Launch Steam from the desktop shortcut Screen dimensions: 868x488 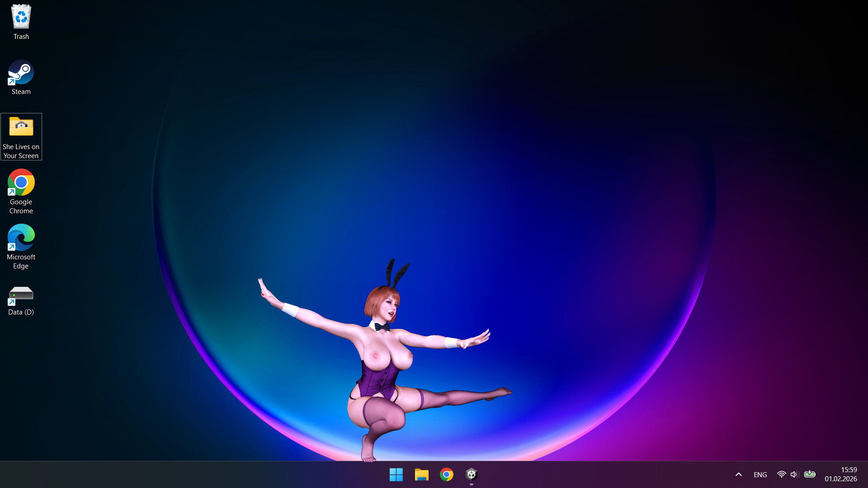pyautogui.click(x=21, y=72)
